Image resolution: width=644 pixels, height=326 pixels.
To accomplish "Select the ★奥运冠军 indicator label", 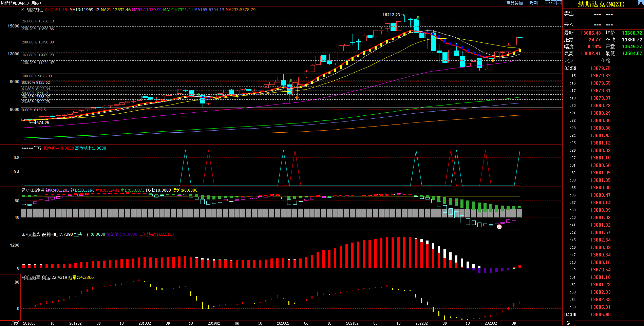I will (31, 277).
